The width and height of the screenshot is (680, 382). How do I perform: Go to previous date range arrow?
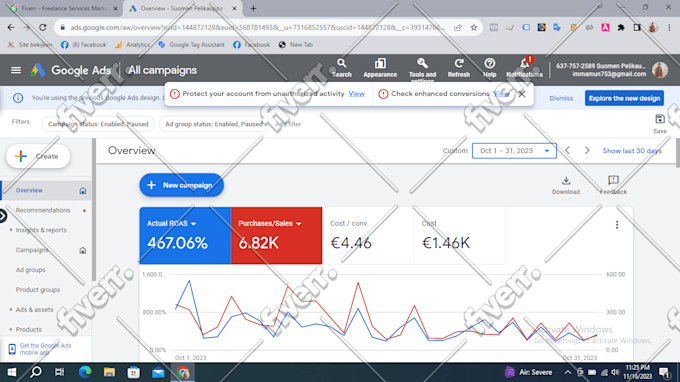click(x=567, y=150)
